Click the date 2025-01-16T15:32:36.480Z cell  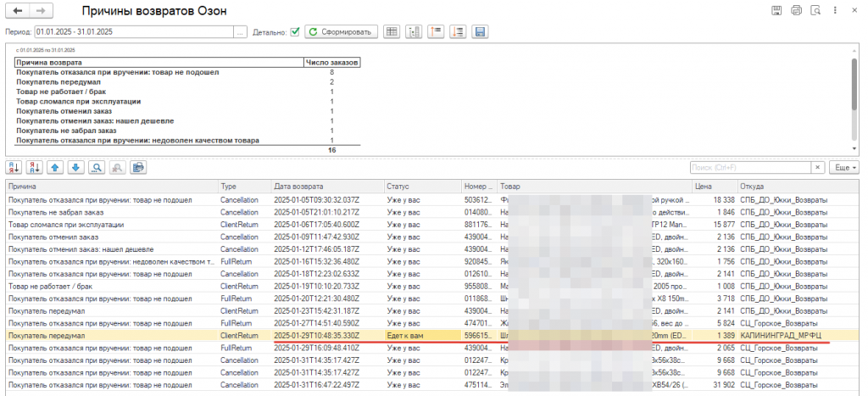tap(328, 261)
